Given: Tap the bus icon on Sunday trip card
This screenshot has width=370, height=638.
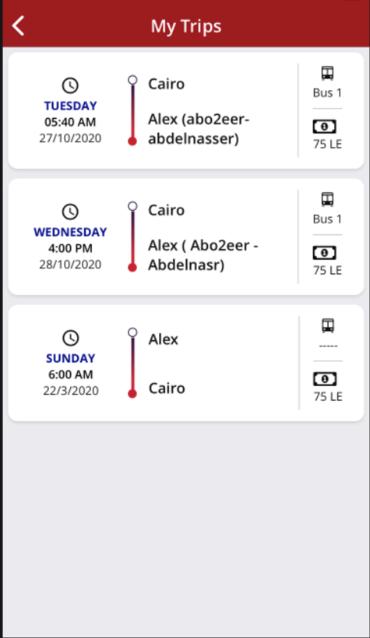Looking at the screenshot, I should 328,326.
